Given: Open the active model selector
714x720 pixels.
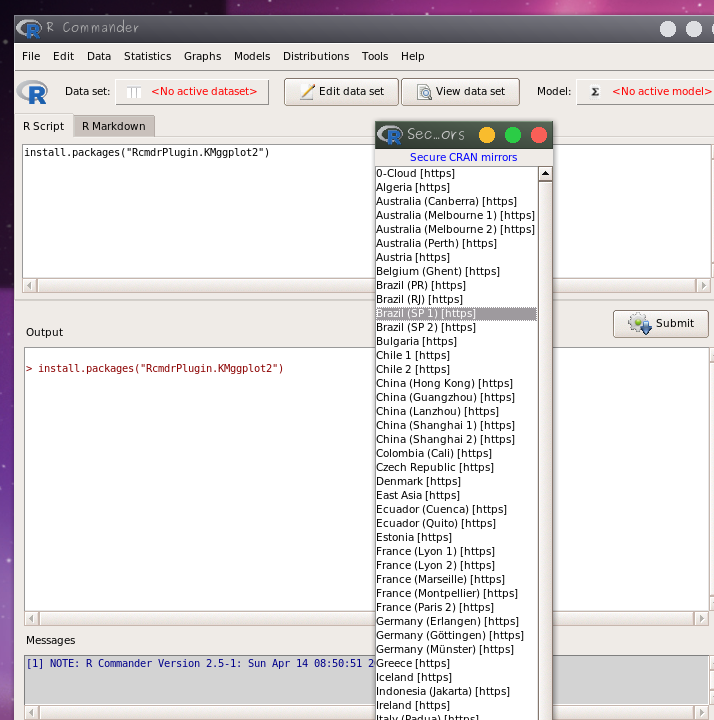Looking at the screenshot, I should tap(644, 92).
